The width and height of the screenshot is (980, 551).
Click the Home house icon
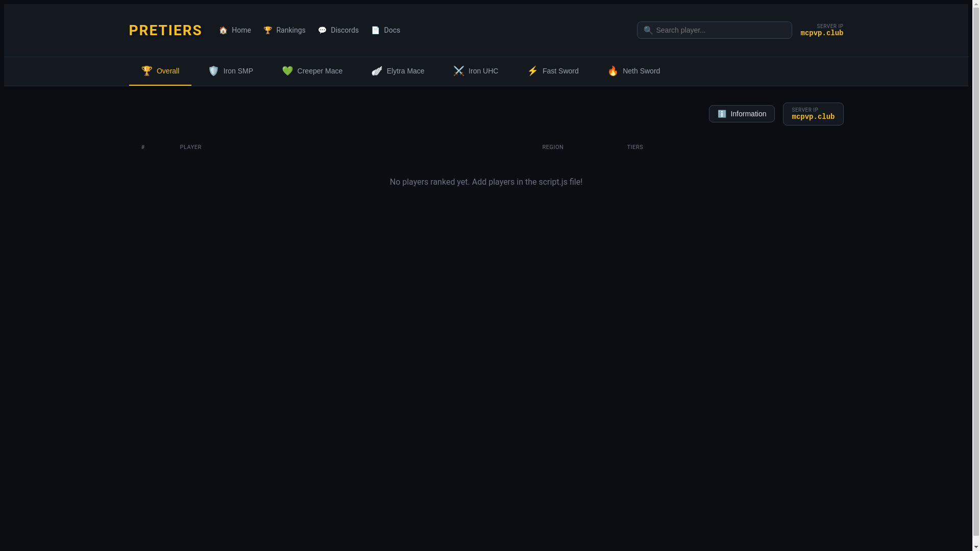tap(223, 31)
